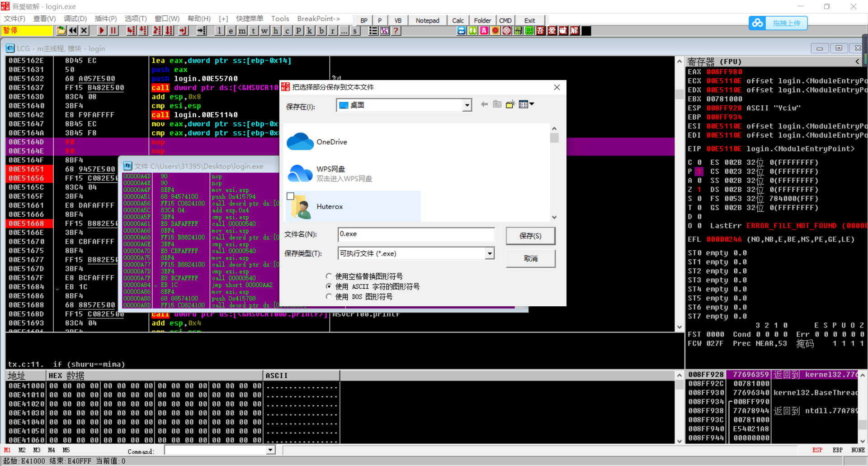868x466 pixels.
Task: Toggle the P flag bit in registers
Action: tap(699, 171)
